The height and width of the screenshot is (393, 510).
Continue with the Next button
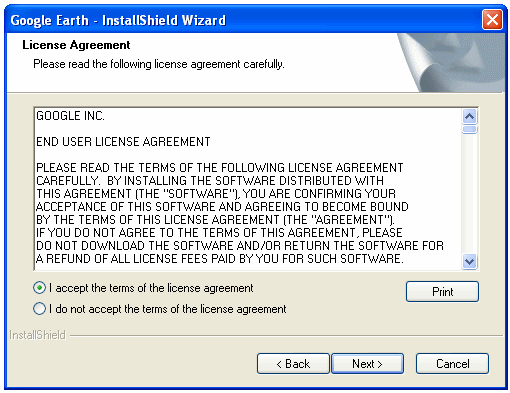coord(367,364)
